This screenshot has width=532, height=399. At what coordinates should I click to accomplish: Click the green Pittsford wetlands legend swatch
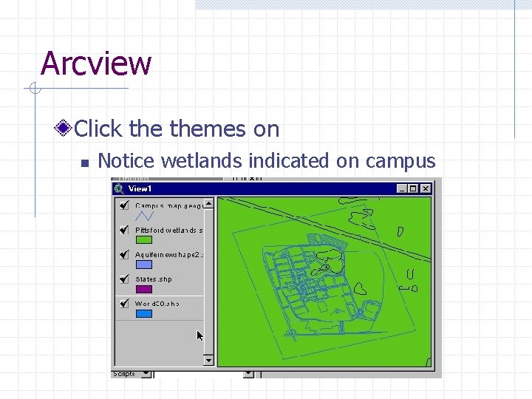click(x=144, y=240)
